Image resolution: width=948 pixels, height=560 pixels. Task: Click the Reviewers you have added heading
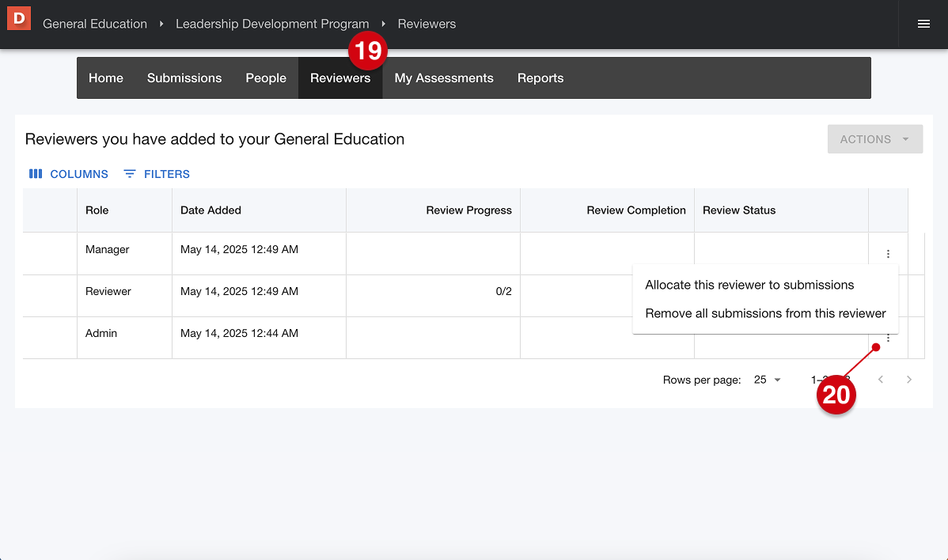[x=214, y=139]
